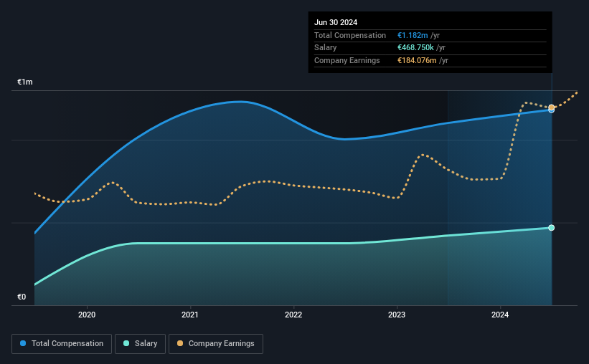Viewport: 589px width, 364px height.
Task: Click the Total Compensation tooltip row label
Action: (350, 35)
